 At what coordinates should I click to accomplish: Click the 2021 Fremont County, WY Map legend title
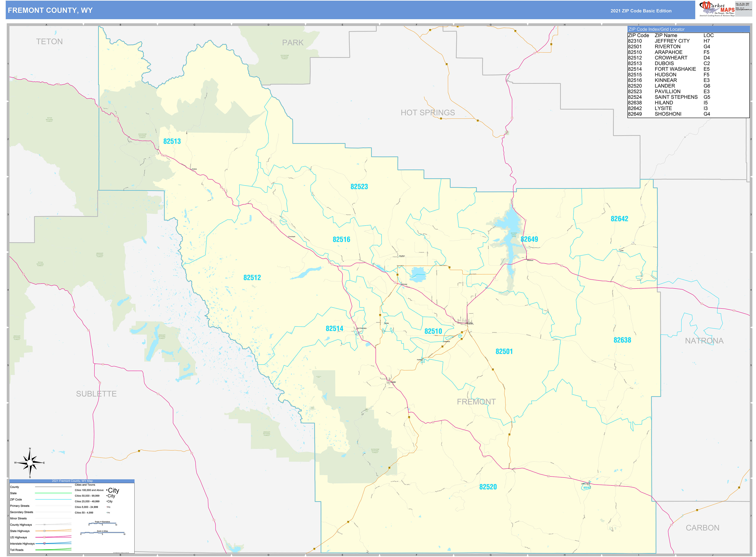(x=72, y=481)
